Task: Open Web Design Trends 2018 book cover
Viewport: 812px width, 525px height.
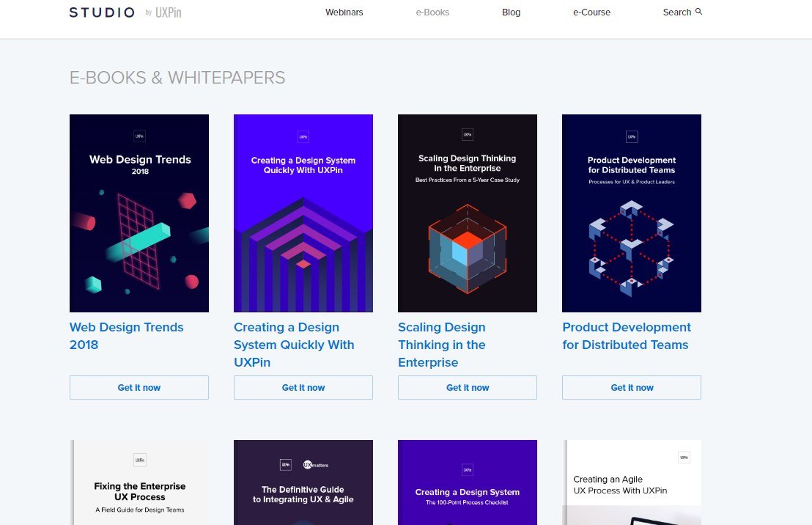Action: (139, 213)
